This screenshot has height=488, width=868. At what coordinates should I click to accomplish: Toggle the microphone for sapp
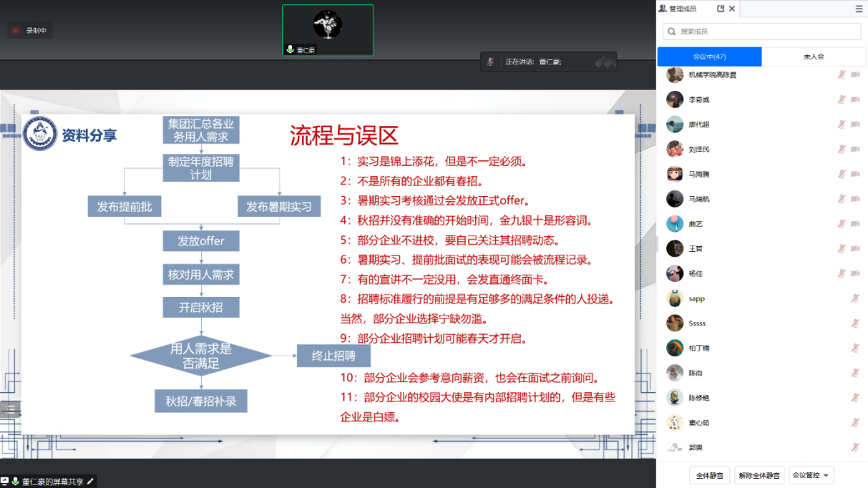854,298
